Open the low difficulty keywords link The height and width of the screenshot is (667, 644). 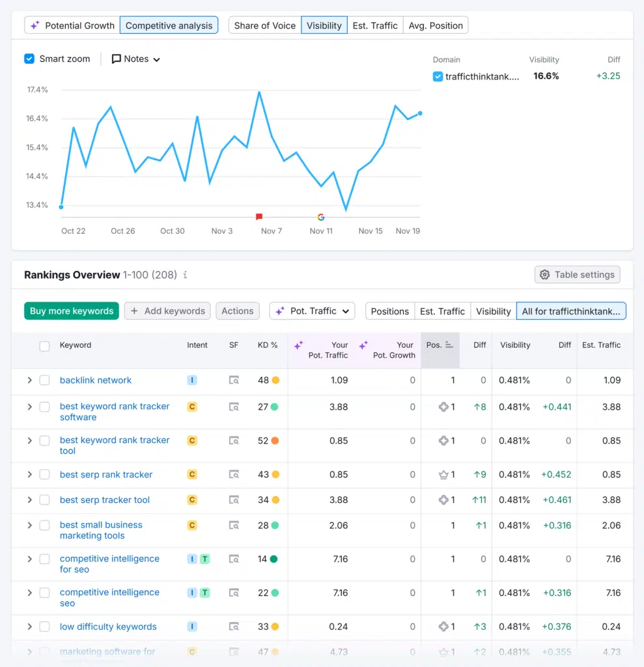108,627
